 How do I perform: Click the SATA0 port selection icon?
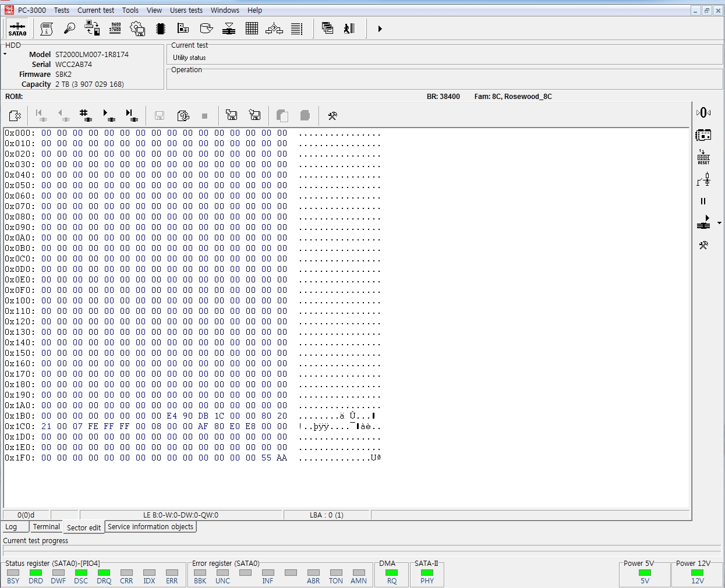click(17, 29)
